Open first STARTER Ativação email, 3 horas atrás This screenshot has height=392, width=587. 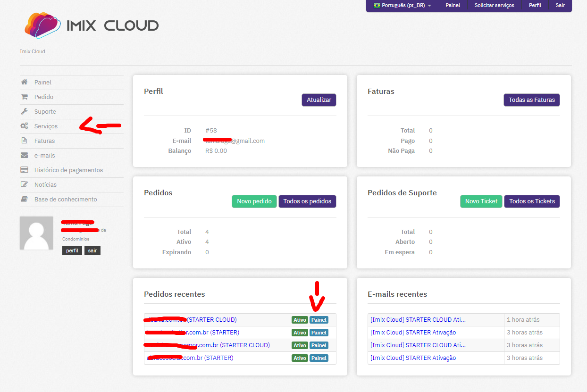pyautogui.click(x=413, y=333)
